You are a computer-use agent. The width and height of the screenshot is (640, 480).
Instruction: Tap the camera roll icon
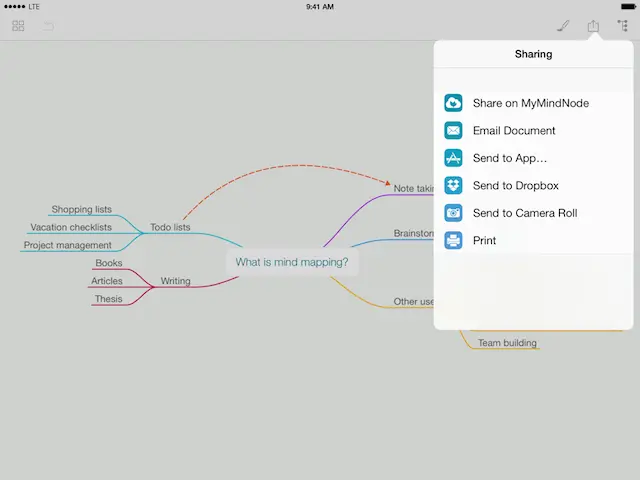[453, 213]
